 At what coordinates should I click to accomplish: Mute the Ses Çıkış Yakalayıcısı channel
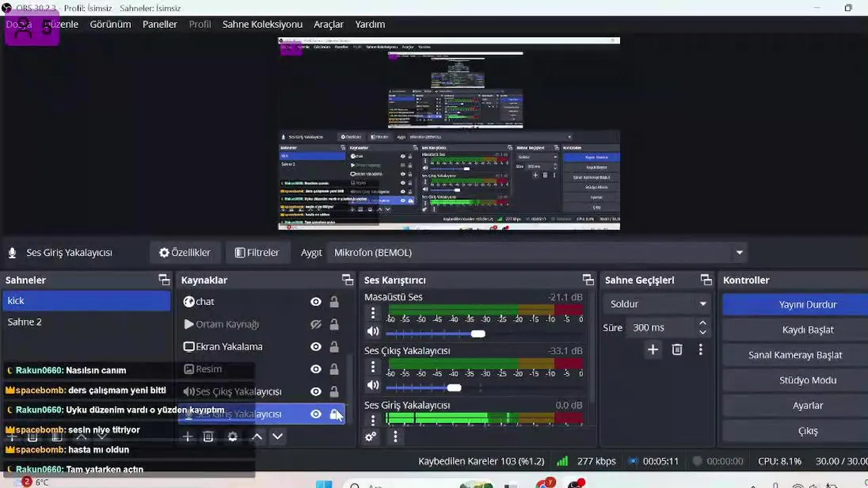373,386
